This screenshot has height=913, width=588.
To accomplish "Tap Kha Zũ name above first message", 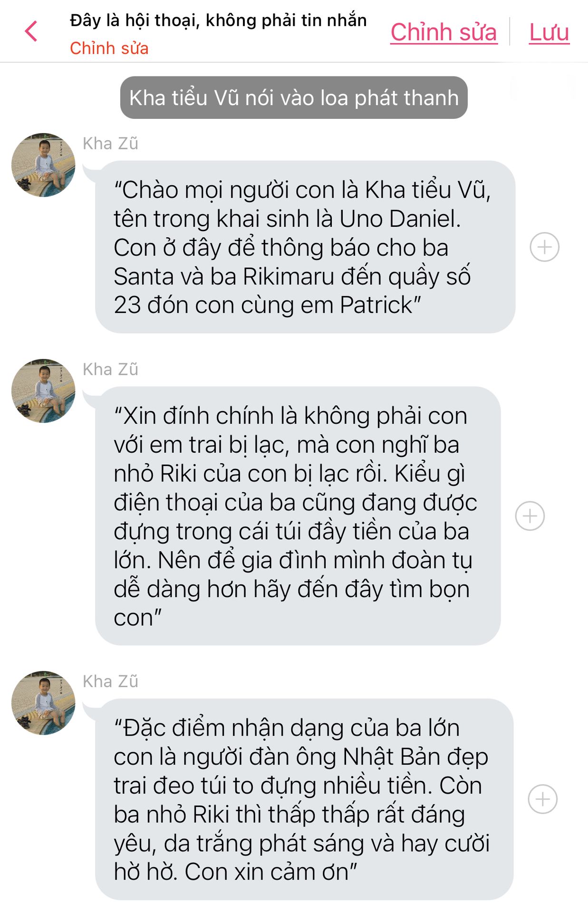I will coord(110,143).
